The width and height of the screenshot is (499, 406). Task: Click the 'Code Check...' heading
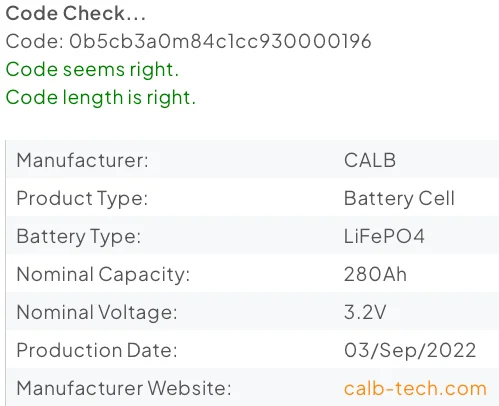click(x=76, y=14)
